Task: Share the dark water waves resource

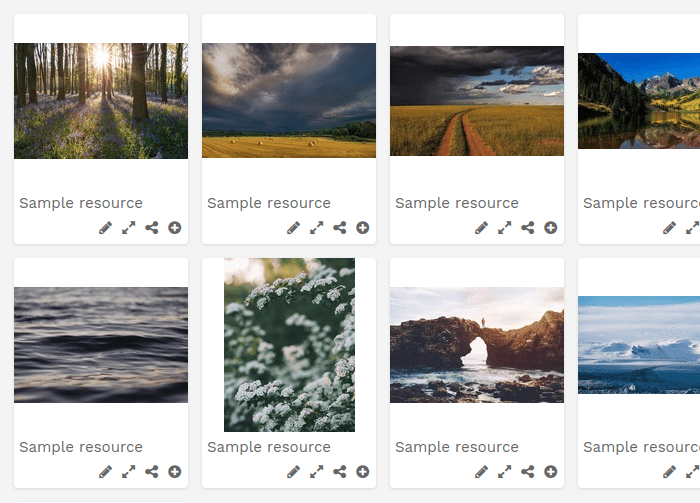Action: tap(152, 472)
